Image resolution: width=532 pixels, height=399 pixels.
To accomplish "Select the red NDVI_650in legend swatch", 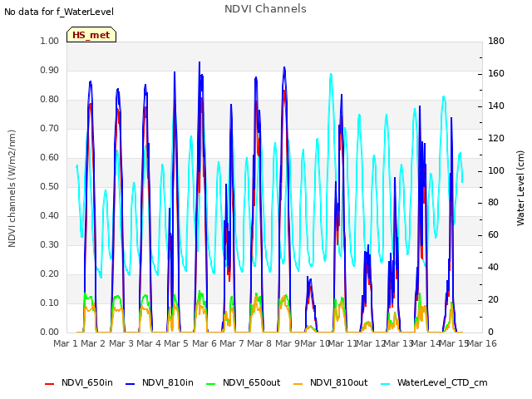I will (x=50, y=383).
